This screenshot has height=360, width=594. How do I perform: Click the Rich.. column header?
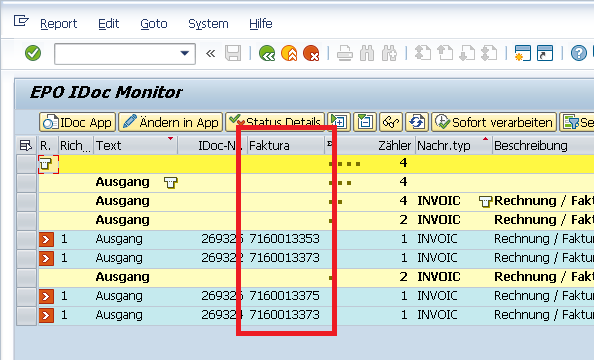[x=75, y=146]
